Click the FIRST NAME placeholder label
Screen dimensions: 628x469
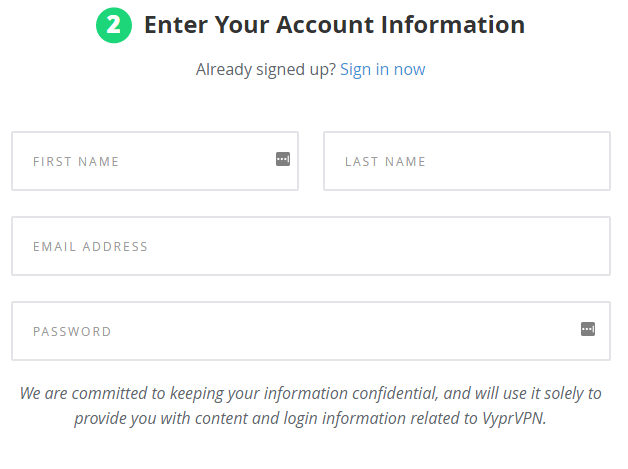76,161
